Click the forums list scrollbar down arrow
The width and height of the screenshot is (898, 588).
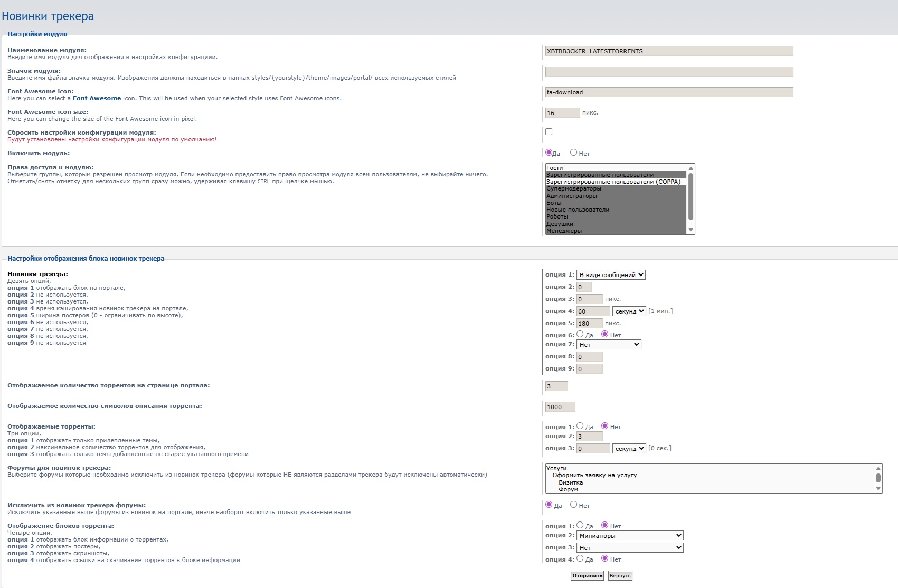pyautogui.click(x=878, y=489)
